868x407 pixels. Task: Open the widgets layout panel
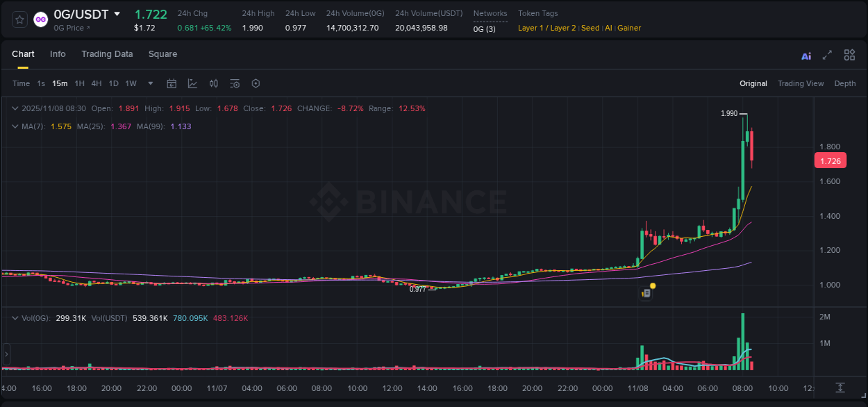[x=849, y=55]
